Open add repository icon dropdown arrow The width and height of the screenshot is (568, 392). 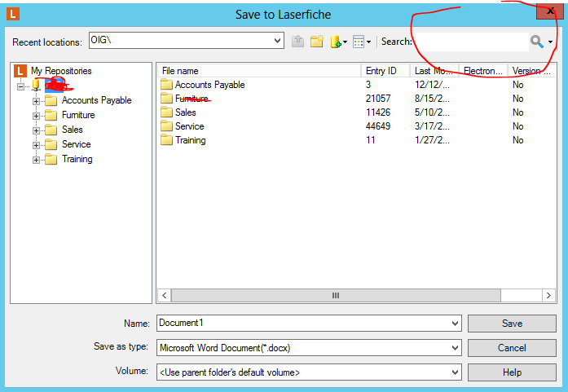[x=345, y=42]
